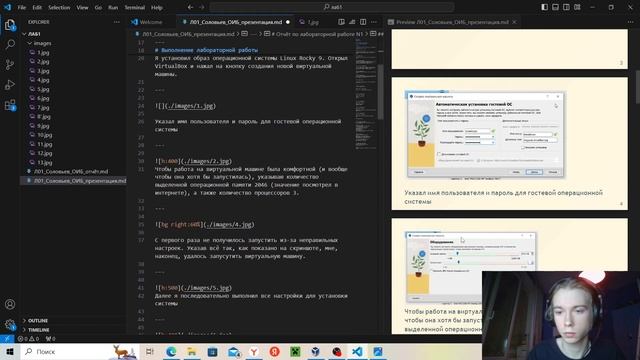The image size is (640, 360).
Task: Open the ./images/4.jpg link in editor
Action: pyautogui.click(x=229, y=224)
